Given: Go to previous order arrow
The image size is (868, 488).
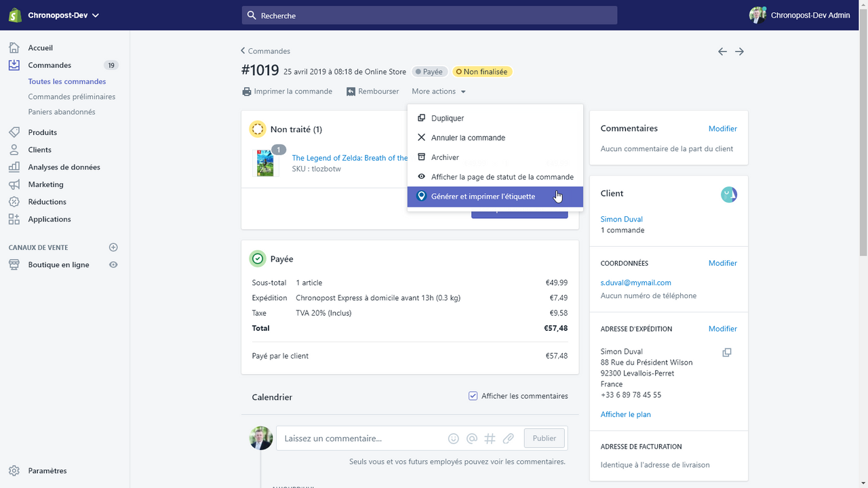Looking at the screenshot, I should (x=722, y=52).
